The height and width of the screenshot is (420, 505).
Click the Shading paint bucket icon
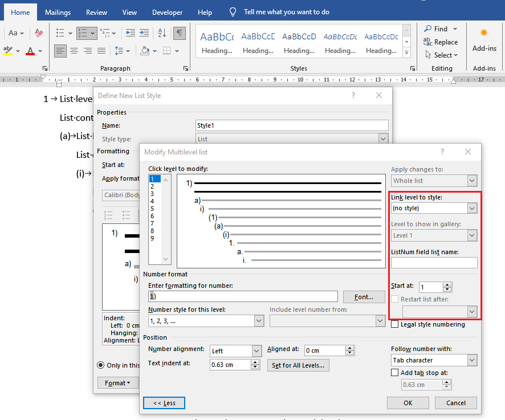[145, 51]
